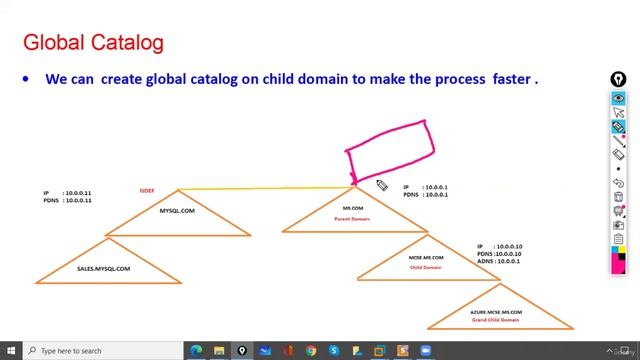This screenshot has width=640, height=360.
Task: Open the red Office taskbar icon
Action: (288, 351)
